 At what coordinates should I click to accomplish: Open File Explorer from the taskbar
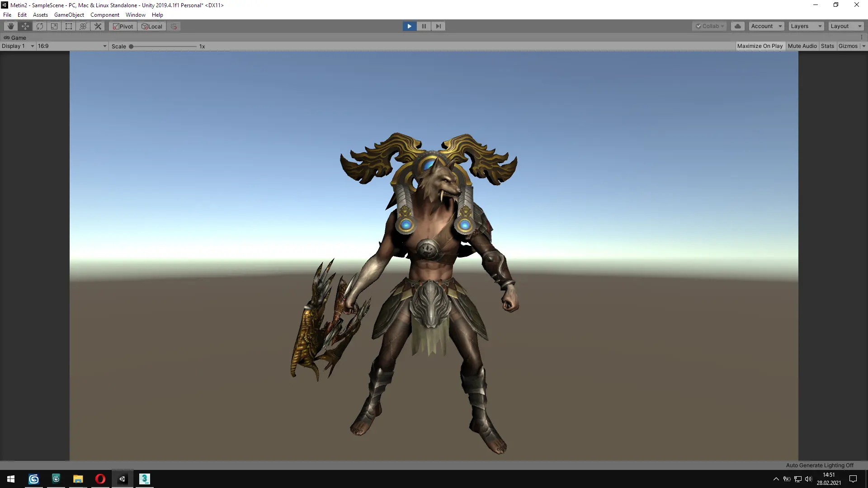pos(78,479)
